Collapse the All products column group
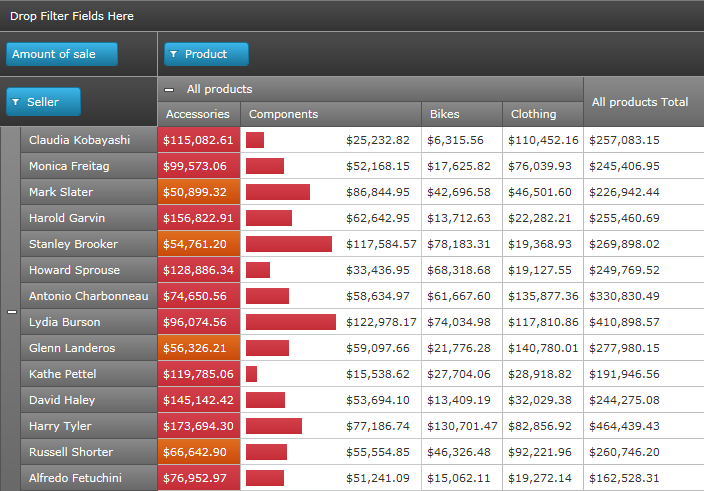 click(x=170, y=90)
